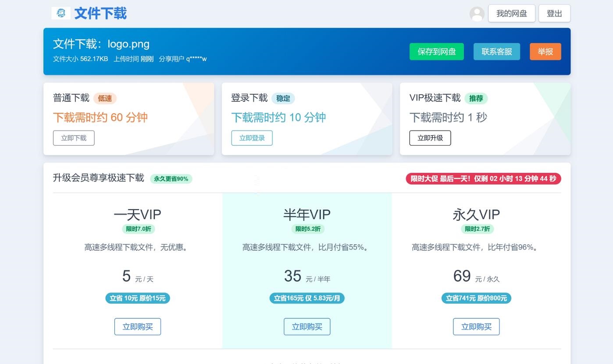The width and height of the screenshot is (613, 364).
Task: Click 下载需时约 60 分钟 text
Action: point(100,117)
